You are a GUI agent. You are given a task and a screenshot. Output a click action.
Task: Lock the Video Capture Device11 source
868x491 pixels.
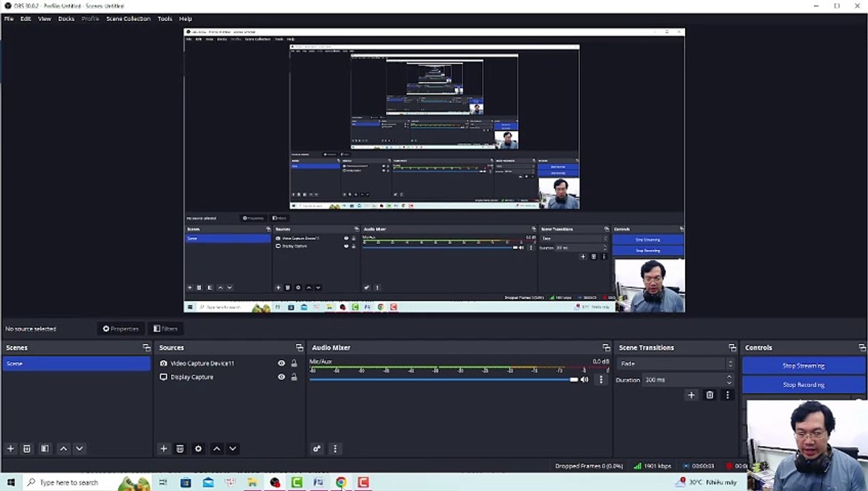point(294,363)
